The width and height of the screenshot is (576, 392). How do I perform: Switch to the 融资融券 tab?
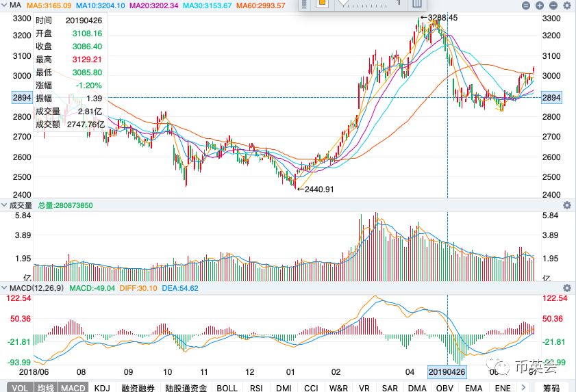(138, 388)
